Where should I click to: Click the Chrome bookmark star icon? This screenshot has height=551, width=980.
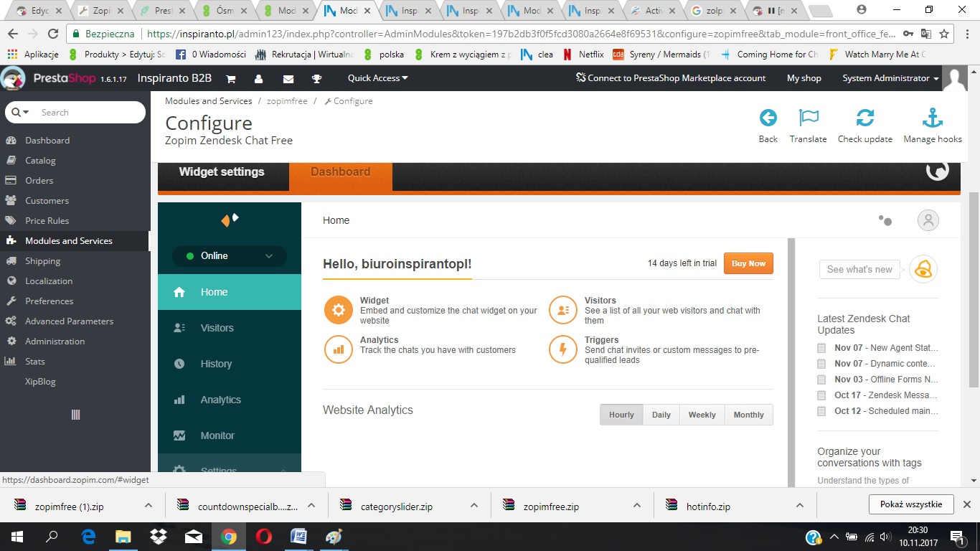[x=944, y=34]
